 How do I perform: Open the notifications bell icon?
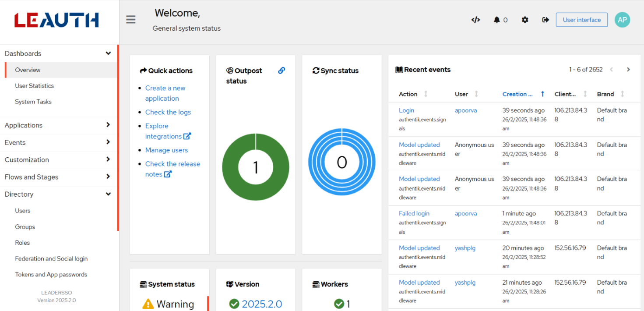pos(497,20)
